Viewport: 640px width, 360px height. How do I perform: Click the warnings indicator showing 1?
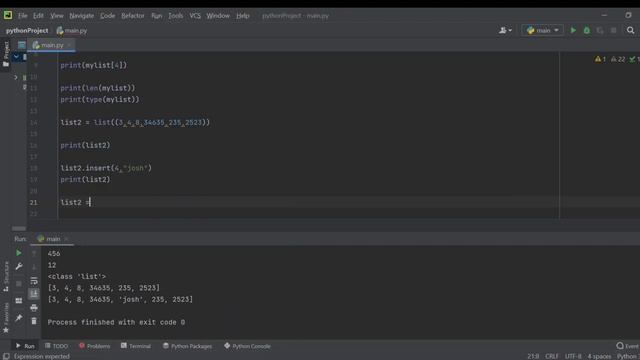click(x=600, y=59)
